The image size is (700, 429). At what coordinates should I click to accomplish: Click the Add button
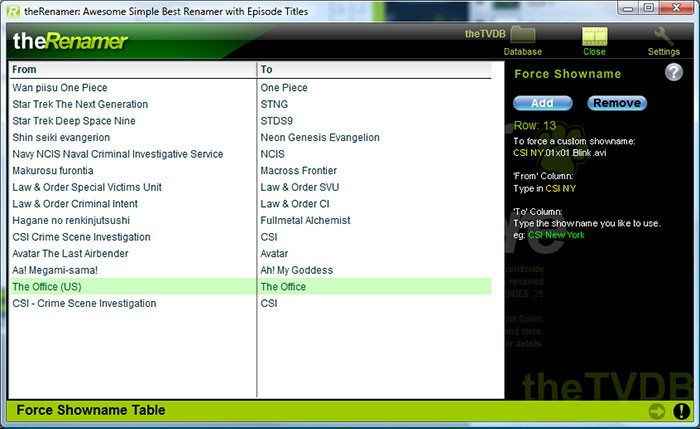click(x=542, y=103)
